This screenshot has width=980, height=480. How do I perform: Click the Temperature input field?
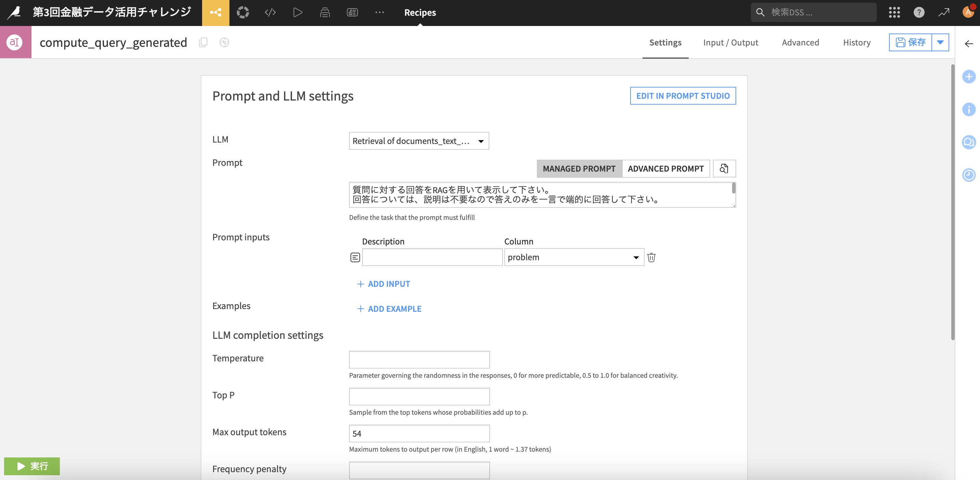tap(419, 359)
